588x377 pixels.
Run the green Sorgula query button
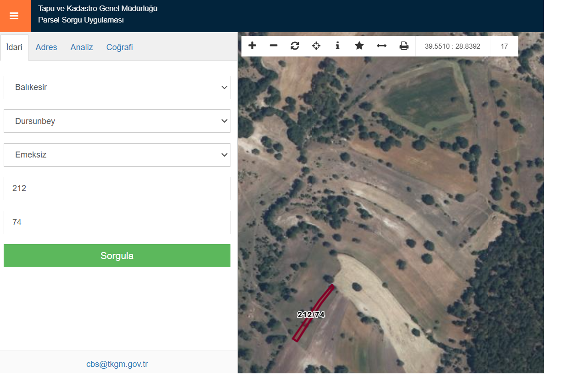[x=117, y=256]
